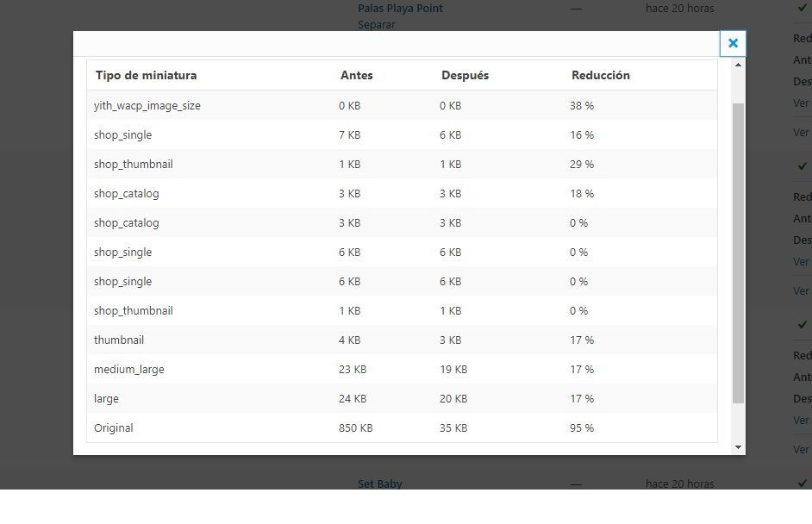Click the scrollbar down arrow in the popup
The width and height of the screenshot is (812, 524).
click(x=738, y=446)
